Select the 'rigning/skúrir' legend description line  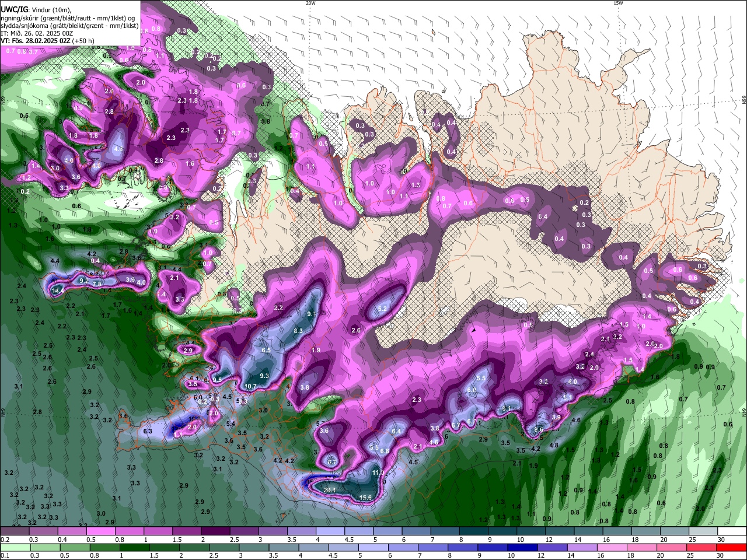[x=68, y=18]
